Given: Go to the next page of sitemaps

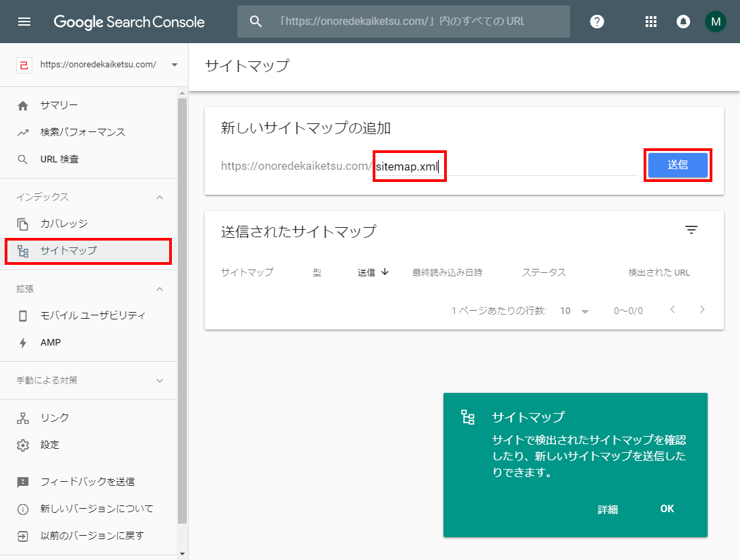Looking at the screenshot, I should pyautogui.click(x=702, y=309).
